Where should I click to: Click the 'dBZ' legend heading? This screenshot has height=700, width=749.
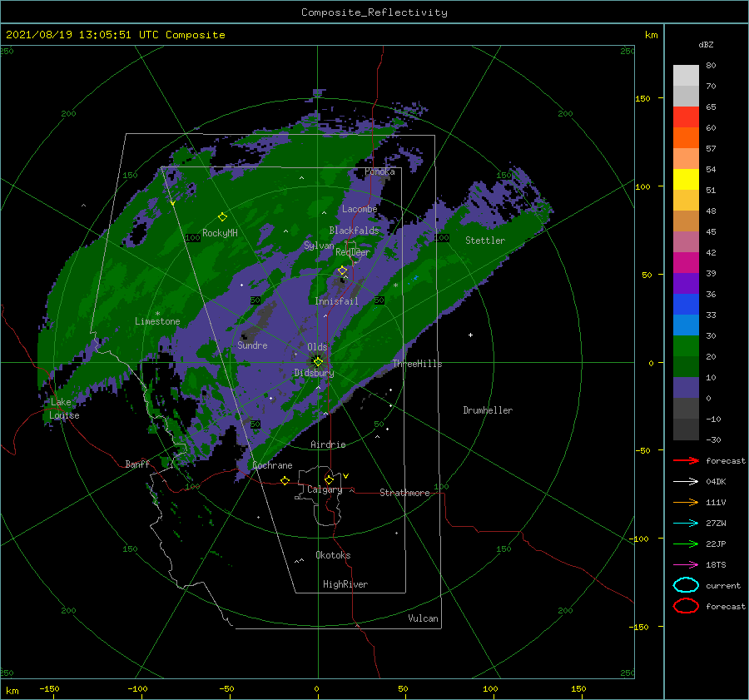pyautogui.click(x=706, y=44)
